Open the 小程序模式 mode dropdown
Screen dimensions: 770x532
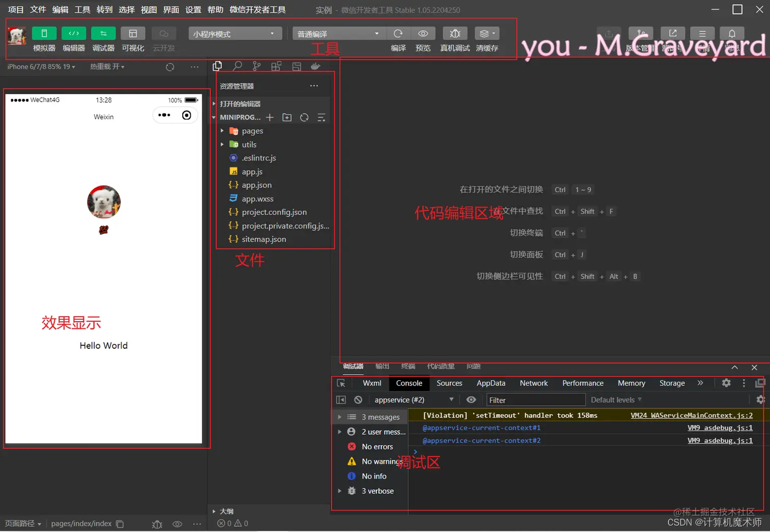tap(235, 34)
